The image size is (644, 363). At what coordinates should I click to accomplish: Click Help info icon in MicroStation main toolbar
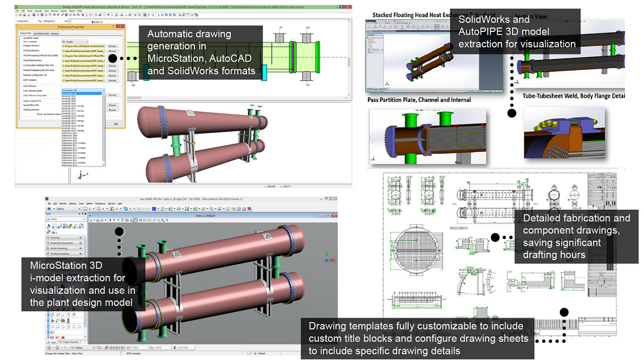[x=228, y=209]
